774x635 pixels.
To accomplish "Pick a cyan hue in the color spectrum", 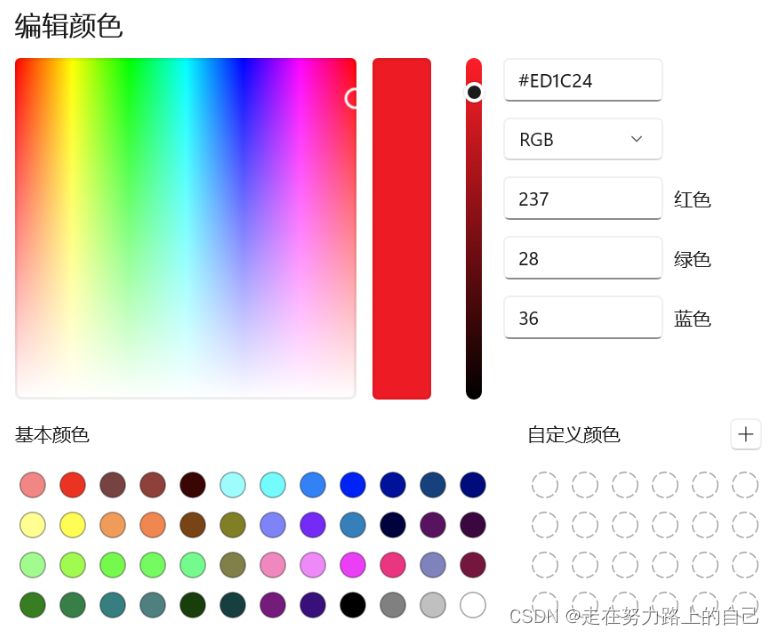I will pos(186,99).
